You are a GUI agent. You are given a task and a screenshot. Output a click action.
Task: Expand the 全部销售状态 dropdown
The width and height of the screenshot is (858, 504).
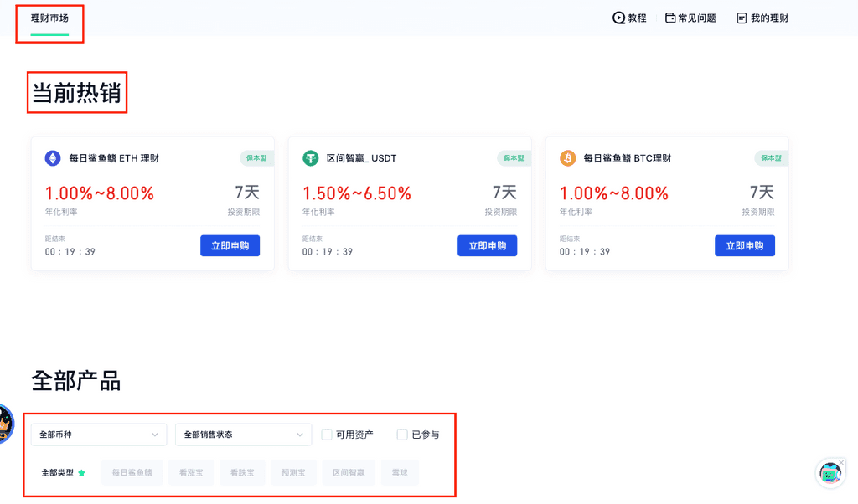point(243,435)
